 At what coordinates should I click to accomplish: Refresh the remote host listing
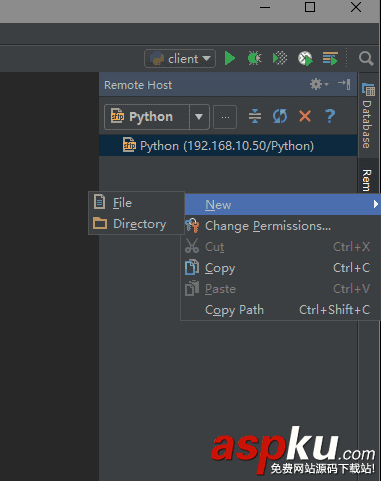click(x=280, y=116)
